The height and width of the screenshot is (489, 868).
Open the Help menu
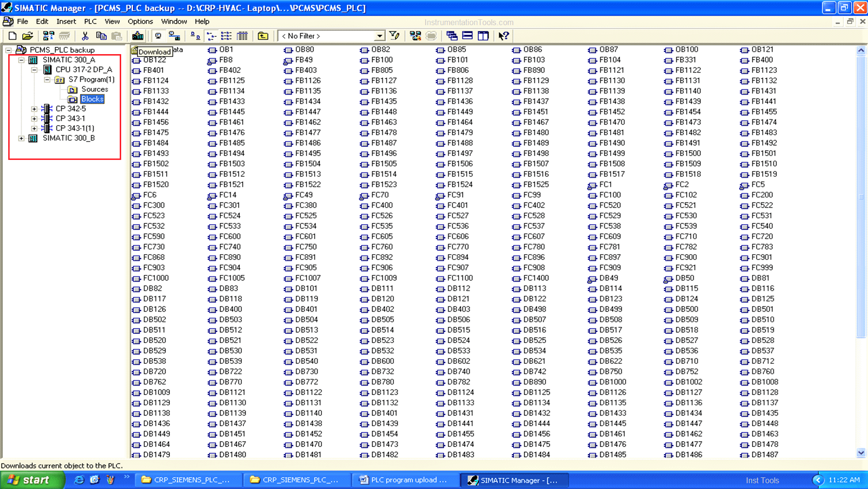click(202, 21)
